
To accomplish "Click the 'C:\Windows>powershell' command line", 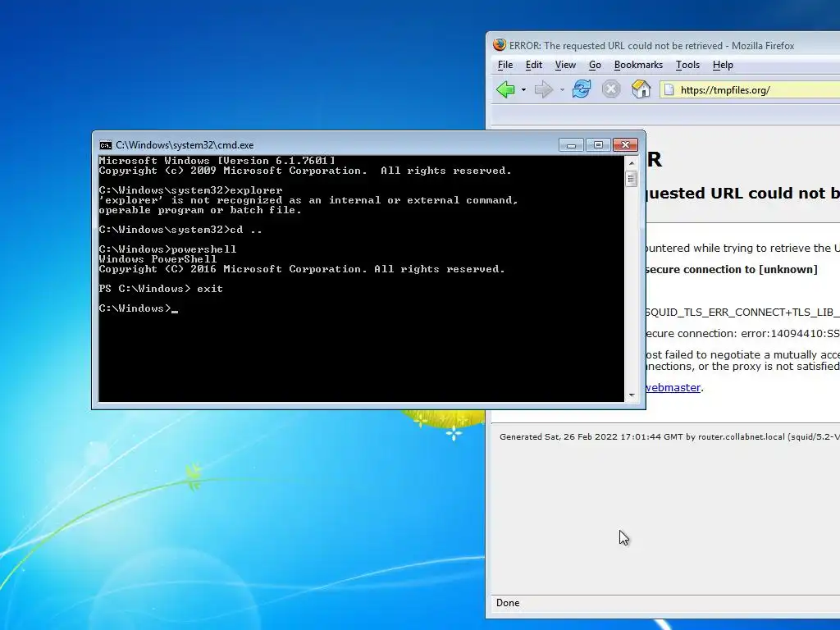I will point(167,249).
